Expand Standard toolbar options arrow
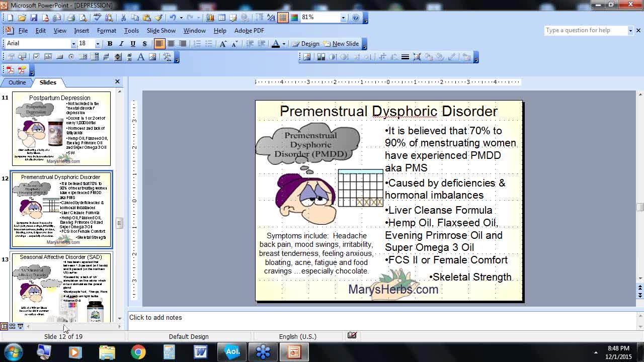The image size is (644, 362). [365, 18]
